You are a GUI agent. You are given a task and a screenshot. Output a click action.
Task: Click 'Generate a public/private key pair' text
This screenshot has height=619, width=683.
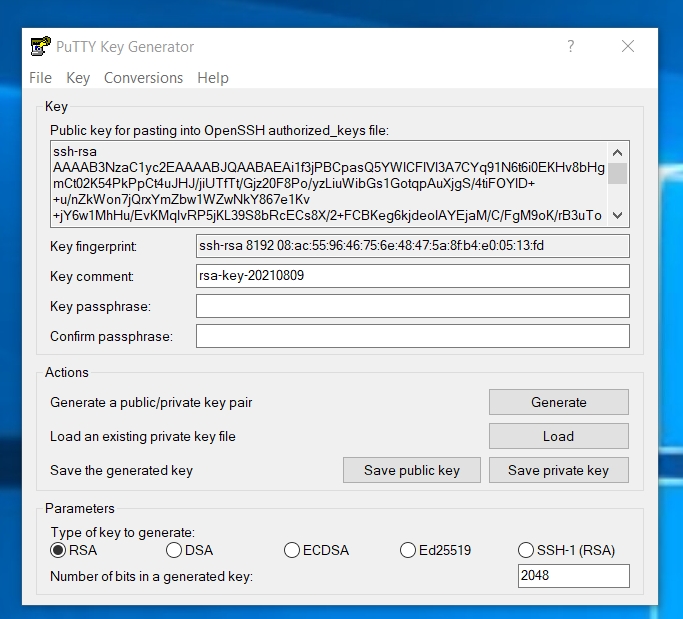(x=151, y=402)
